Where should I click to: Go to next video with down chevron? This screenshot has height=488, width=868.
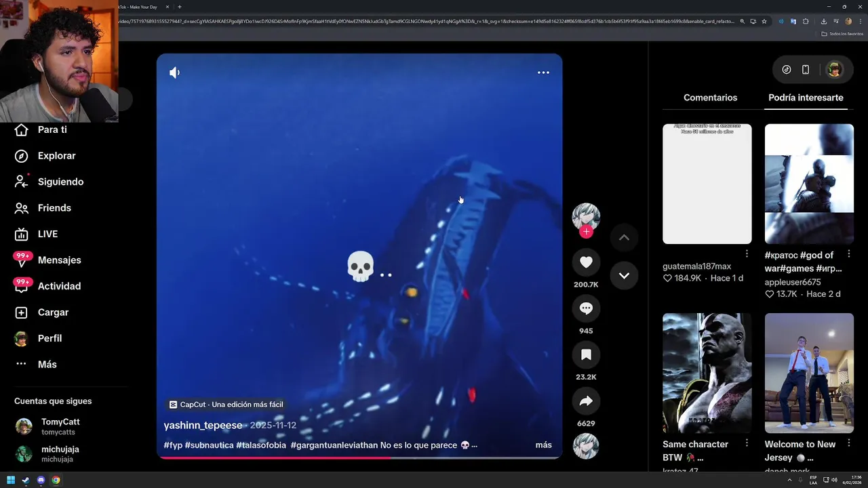(624, 276)
